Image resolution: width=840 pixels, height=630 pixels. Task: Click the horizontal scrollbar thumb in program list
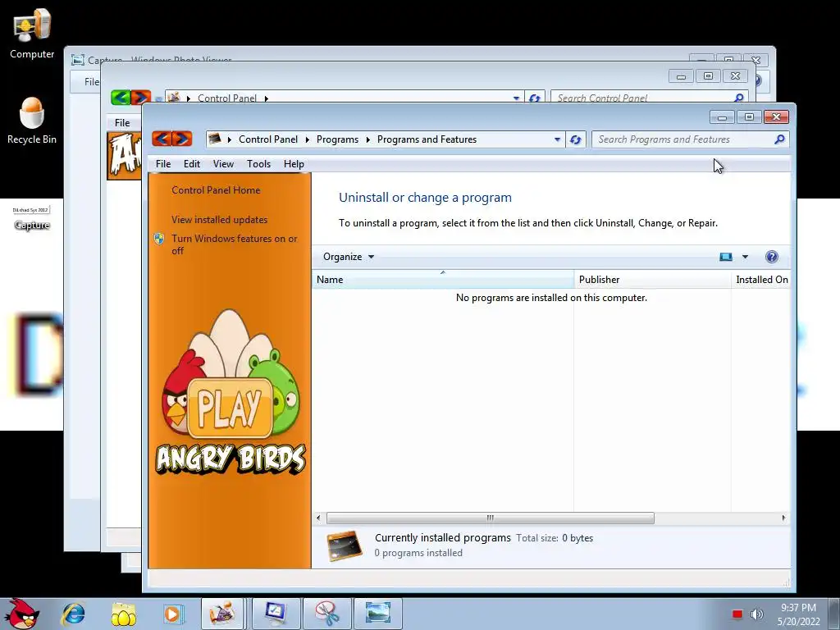pos(491,518)
